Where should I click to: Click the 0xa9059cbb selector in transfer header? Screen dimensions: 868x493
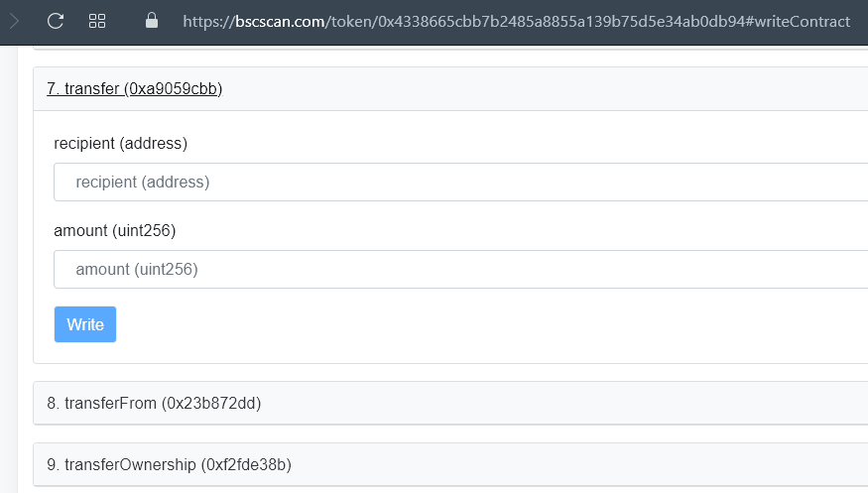[173, 89]
